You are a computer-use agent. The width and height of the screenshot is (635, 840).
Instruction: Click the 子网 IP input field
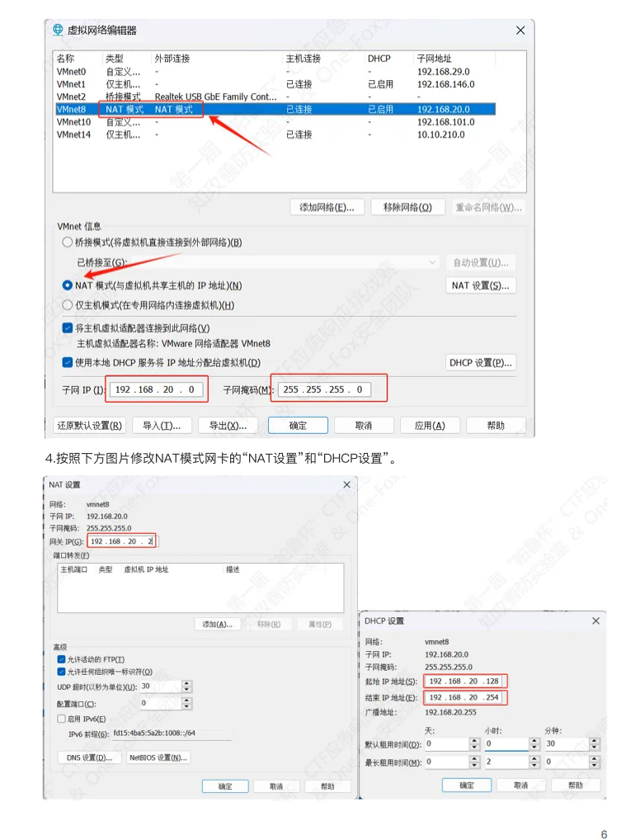pos(156,389)
